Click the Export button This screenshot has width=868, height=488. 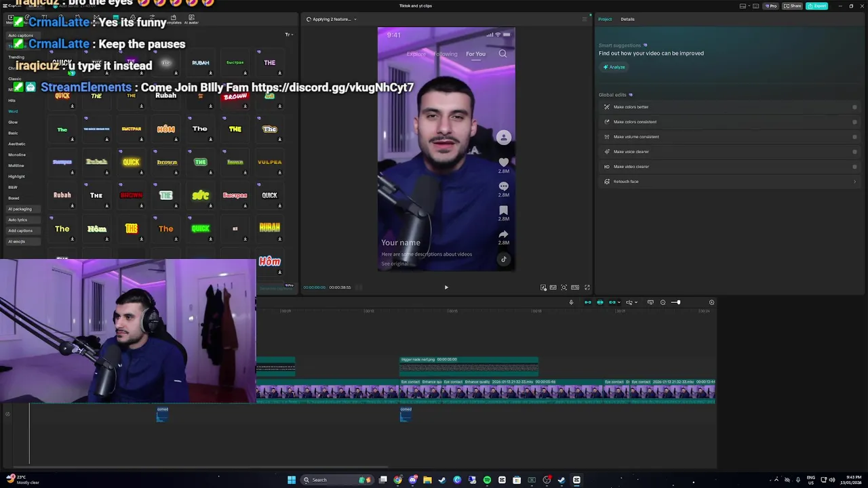coord(816,6)
